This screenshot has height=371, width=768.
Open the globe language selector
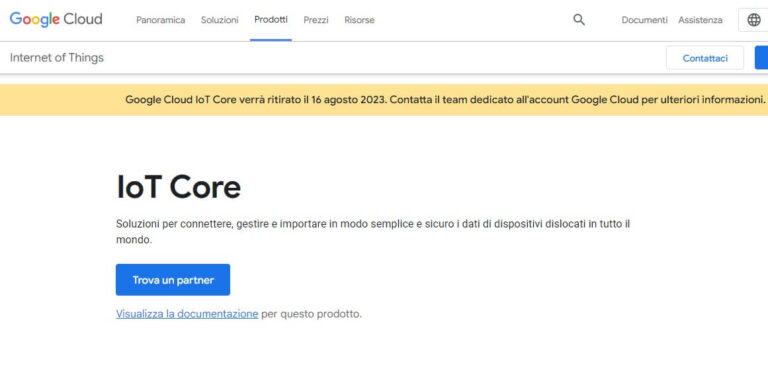pyautogui.click(x=753, y=20)
